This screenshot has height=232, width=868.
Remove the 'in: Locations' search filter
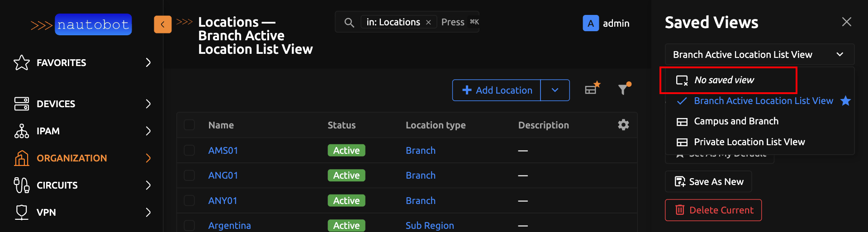[x=428, y=22]
